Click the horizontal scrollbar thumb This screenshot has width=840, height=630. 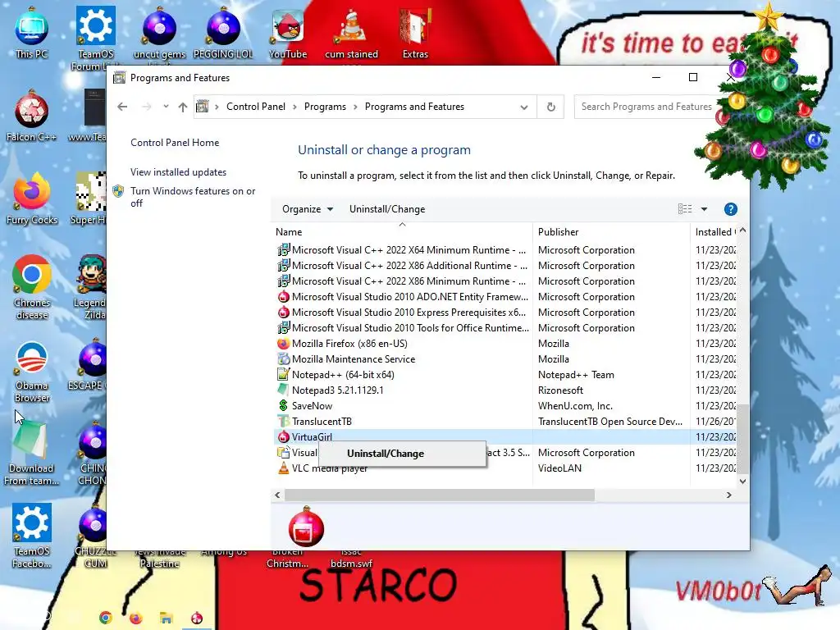(440, 495)
